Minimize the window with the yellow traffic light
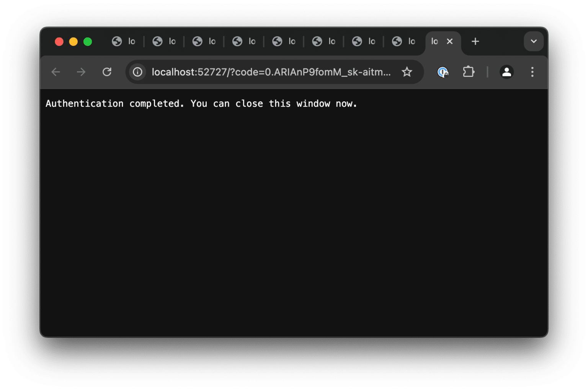 pos(73,41)
